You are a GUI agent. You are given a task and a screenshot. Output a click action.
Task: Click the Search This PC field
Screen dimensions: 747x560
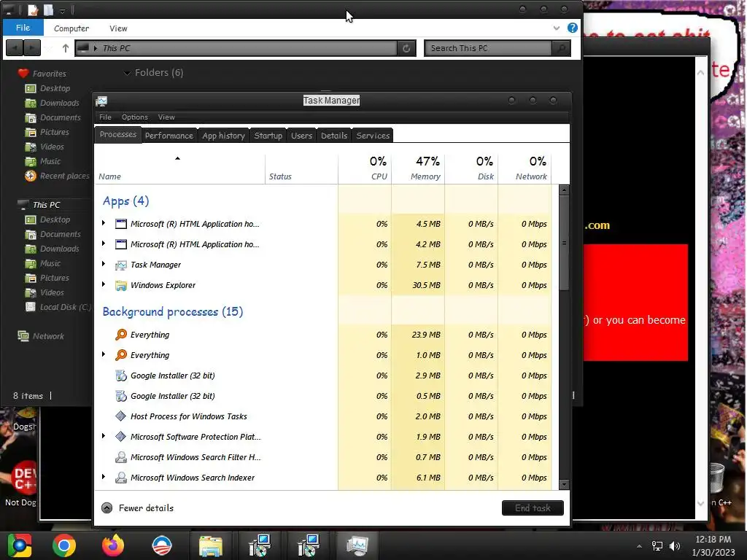[488, 48]
